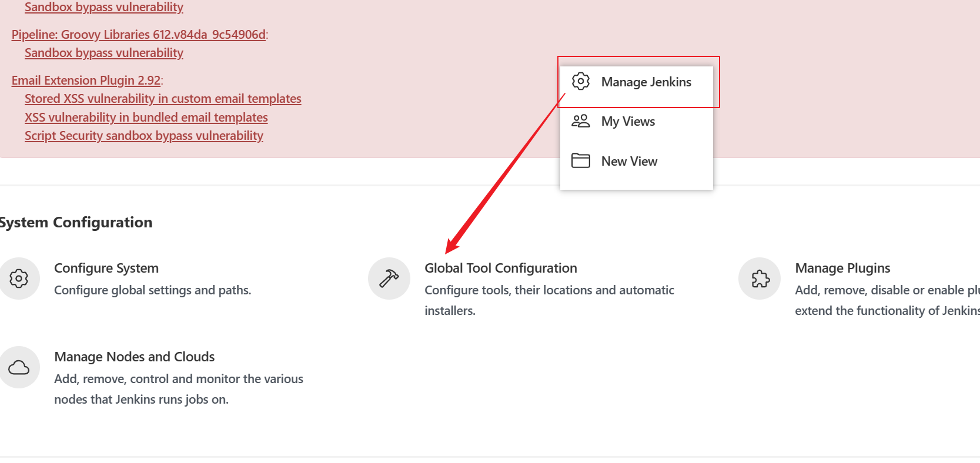
Task: Click the Configure System gear icon
Action: pyautogui.click(x=19, y=279)
